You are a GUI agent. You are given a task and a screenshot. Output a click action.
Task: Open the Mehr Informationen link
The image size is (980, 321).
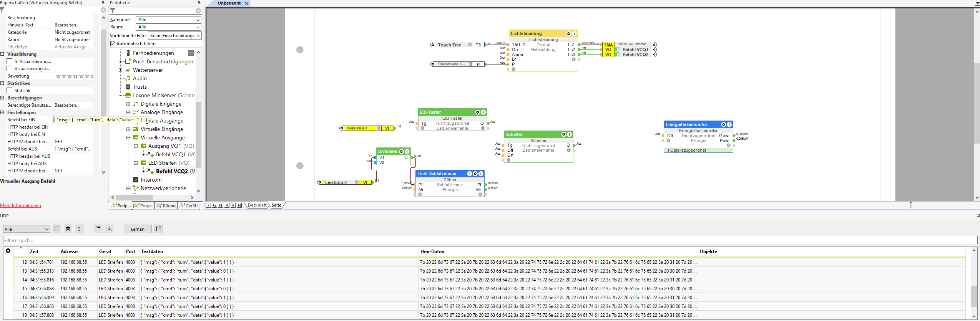(x=21, y=205)
